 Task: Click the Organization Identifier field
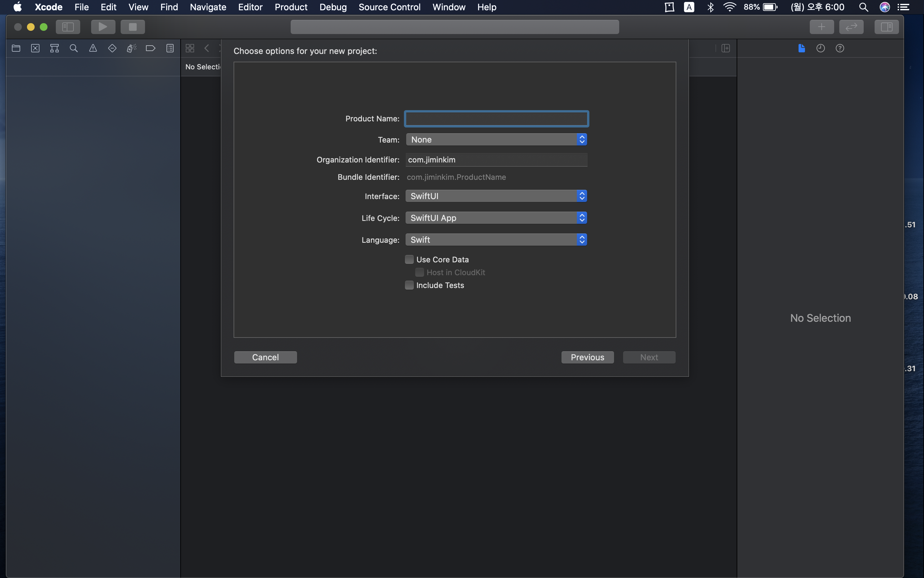496,160
